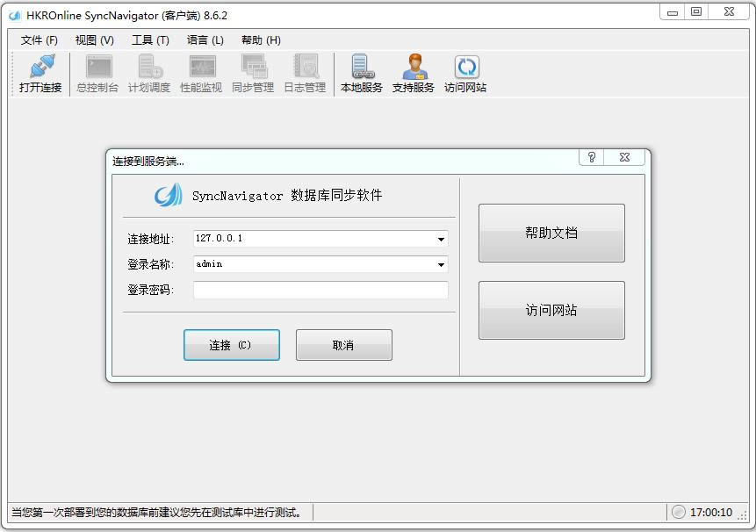
Task: Open the 总控制台 console icon
Action: coord(97,74)
